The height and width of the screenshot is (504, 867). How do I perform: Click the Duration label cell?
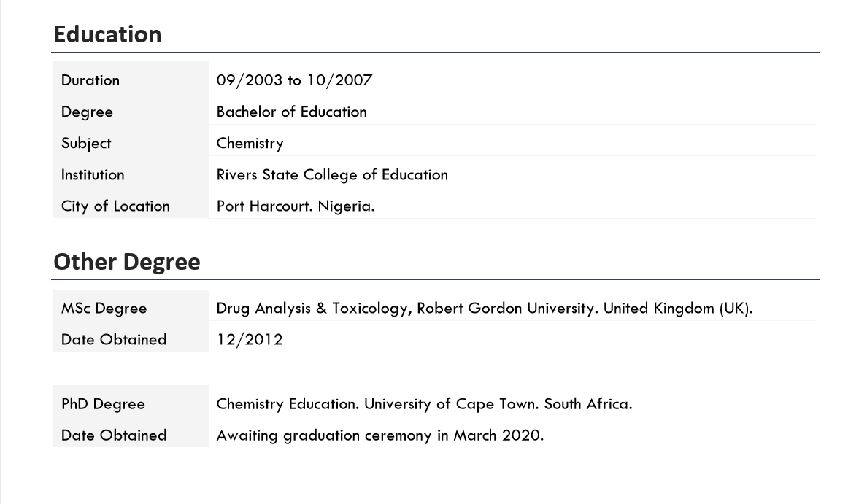(90, 80)
